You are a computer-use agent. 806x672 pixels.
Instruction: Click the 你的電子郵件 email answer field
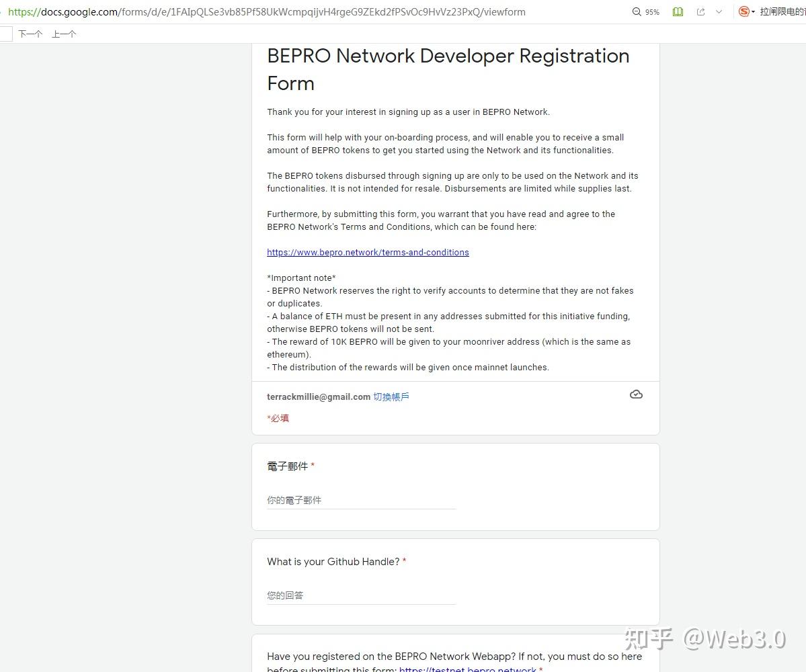(361, 500)
